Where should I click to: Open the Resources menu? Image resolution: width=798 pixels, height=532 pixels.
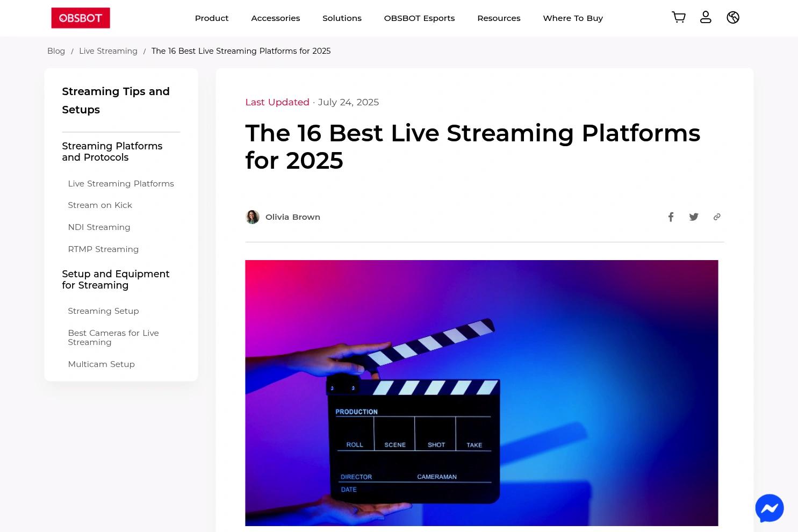[499, 18]
